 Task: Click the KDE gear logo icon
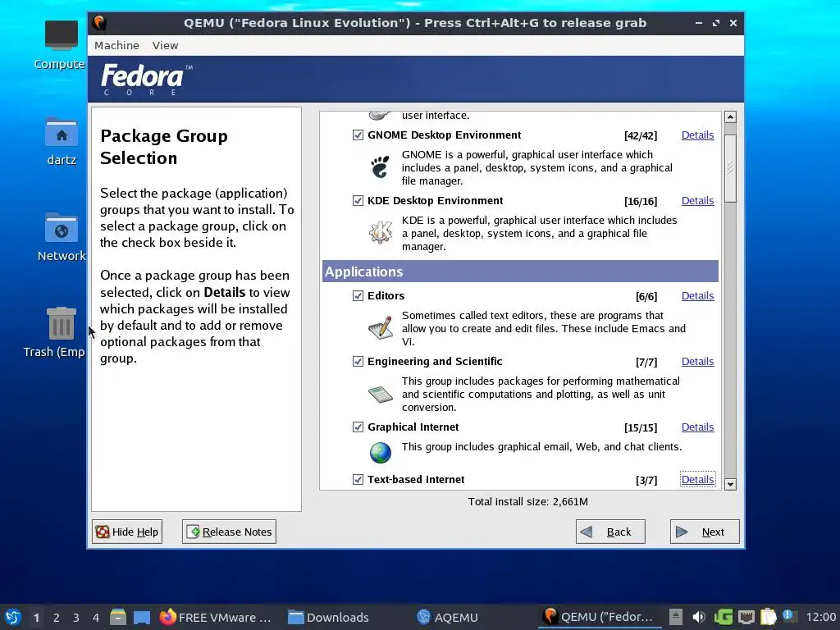pos(381,232)
